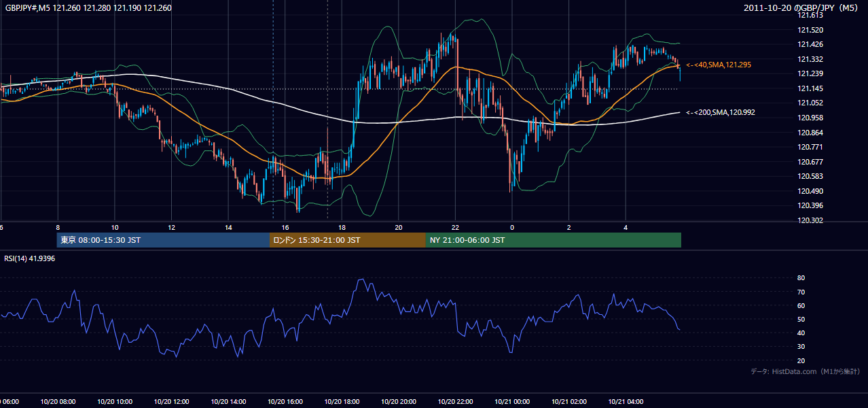Click hour label 20 under the price chart
Screen dimensions: 868x408
(399, 228)
